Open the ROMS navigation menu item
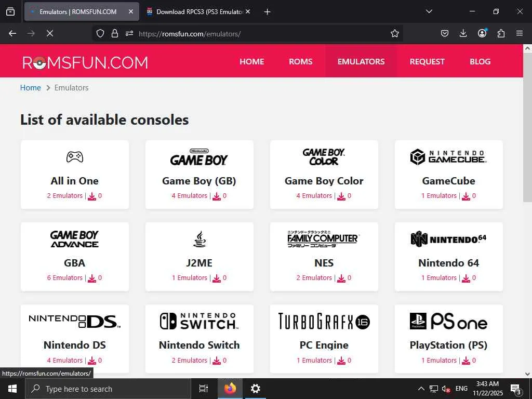 click(x=301, y=61)
